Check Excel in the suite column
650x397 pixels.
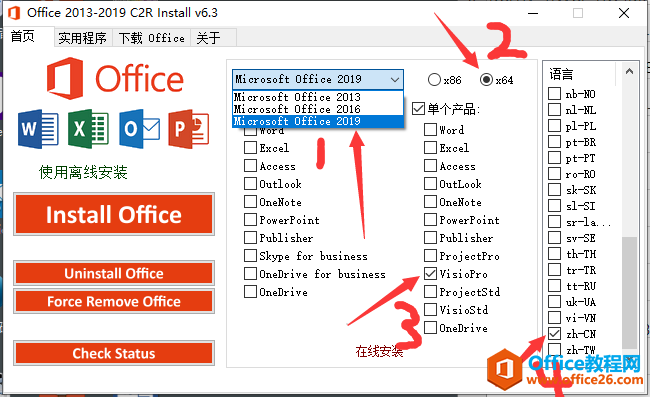(250, 148)
